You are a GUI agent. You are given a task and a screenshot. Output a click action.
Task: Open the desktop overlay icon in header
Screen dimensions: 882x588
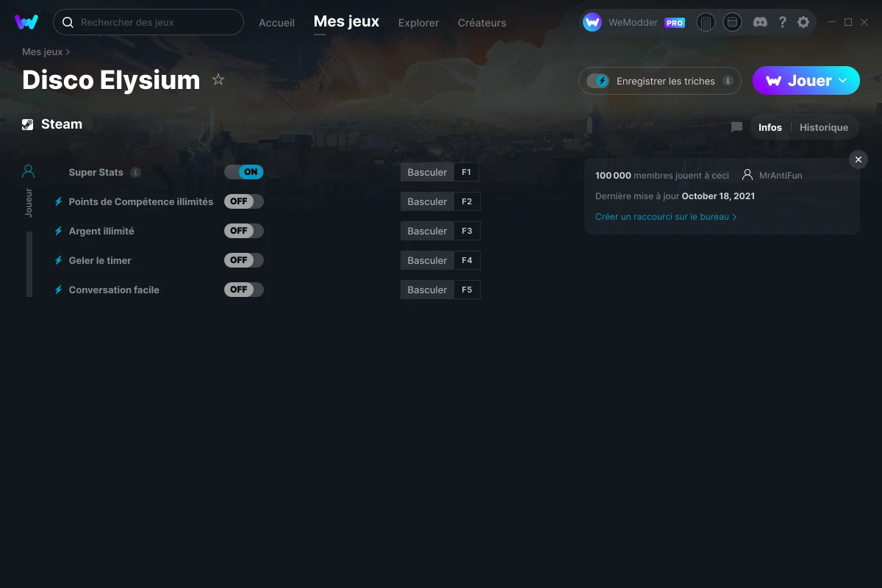click(732, 22)
